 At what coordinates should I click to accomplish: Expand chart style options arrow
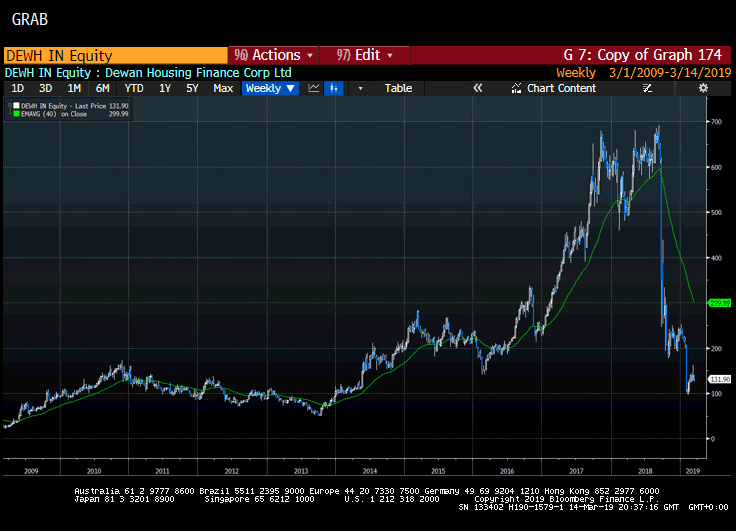pyautogui.click(x=360, y=88)
